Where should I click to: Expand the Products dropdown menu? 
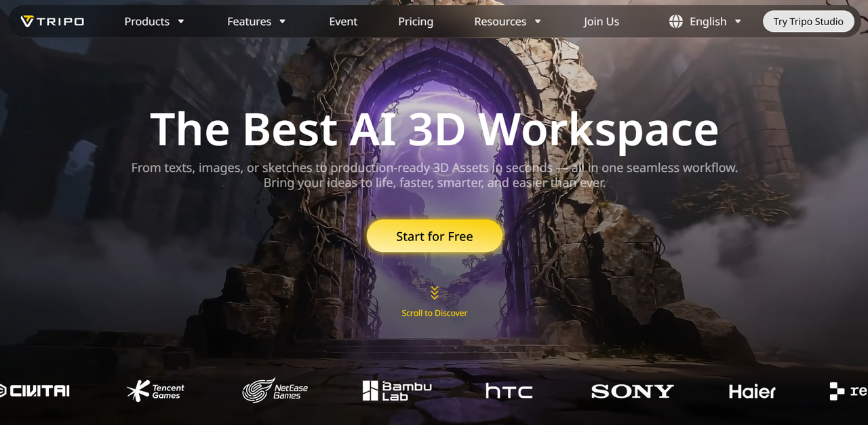[155, 22]
